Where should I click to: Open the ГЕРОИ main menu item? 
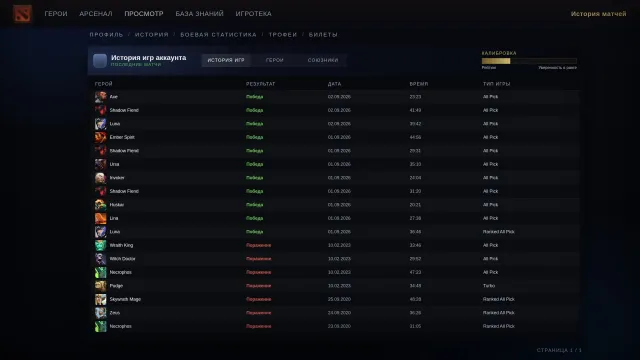[56, 13]
